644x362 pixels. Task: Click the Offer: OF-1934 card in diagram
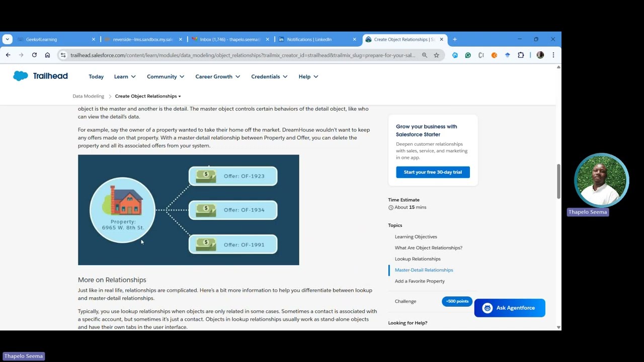pos(233,210)
